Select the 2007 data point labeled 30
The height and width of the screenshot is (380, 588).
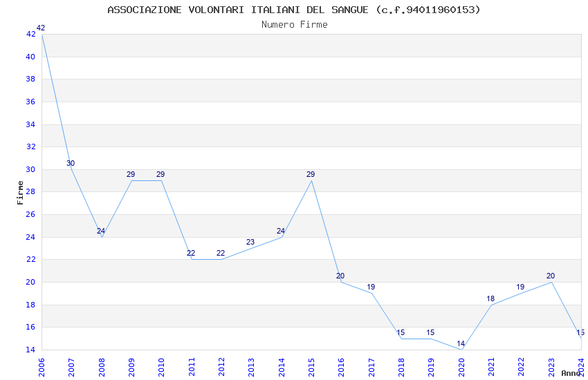[x=71, y=163]
